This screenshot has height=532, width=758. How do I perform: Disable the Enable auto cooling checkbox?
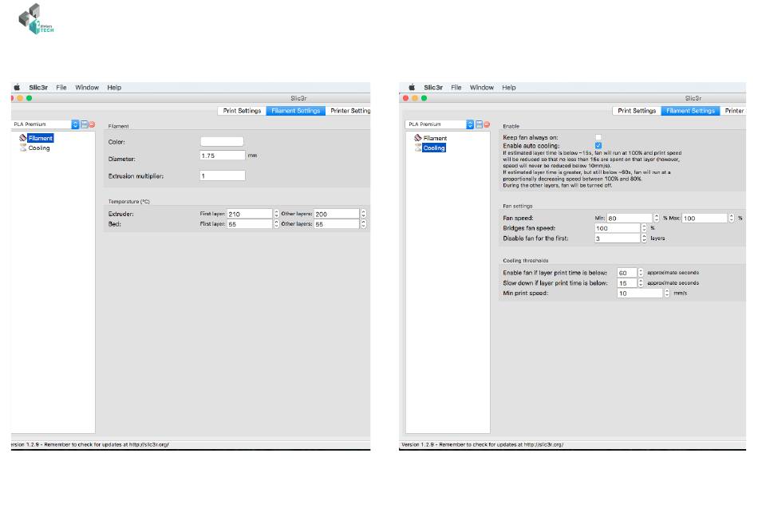pos(598,145)
